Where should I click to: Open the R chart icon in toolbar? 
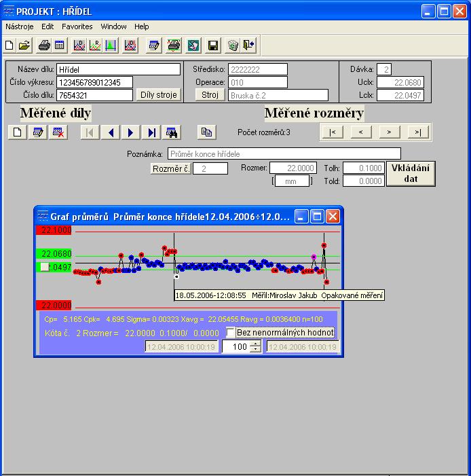[95, 45]
